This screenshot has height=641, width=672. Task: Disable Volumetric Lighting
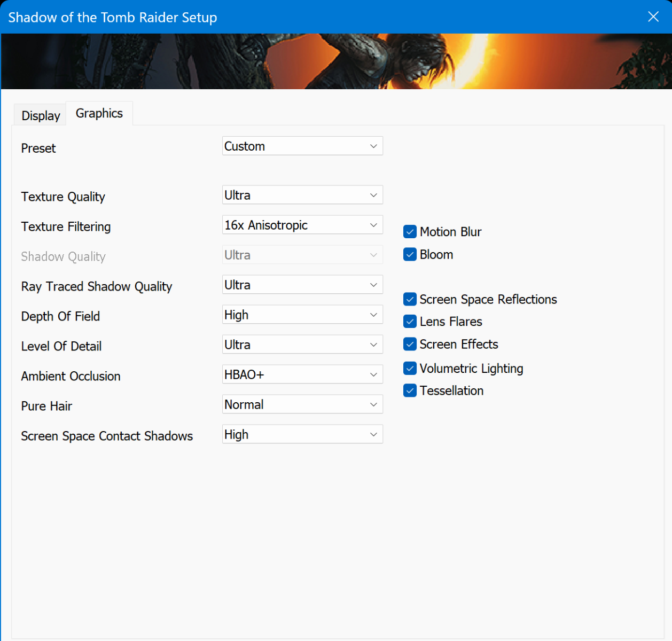point(410,368)
